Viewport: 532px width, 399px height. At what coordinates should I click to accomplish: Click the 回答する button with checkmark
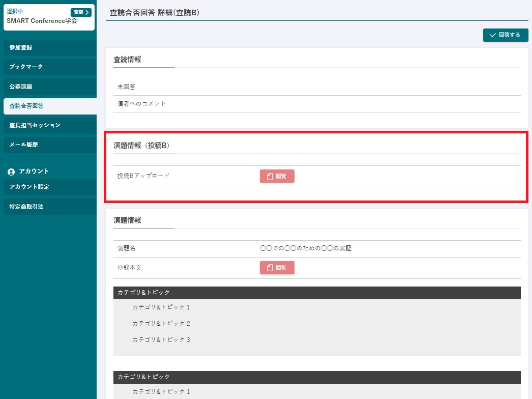[x=505, y=35]
